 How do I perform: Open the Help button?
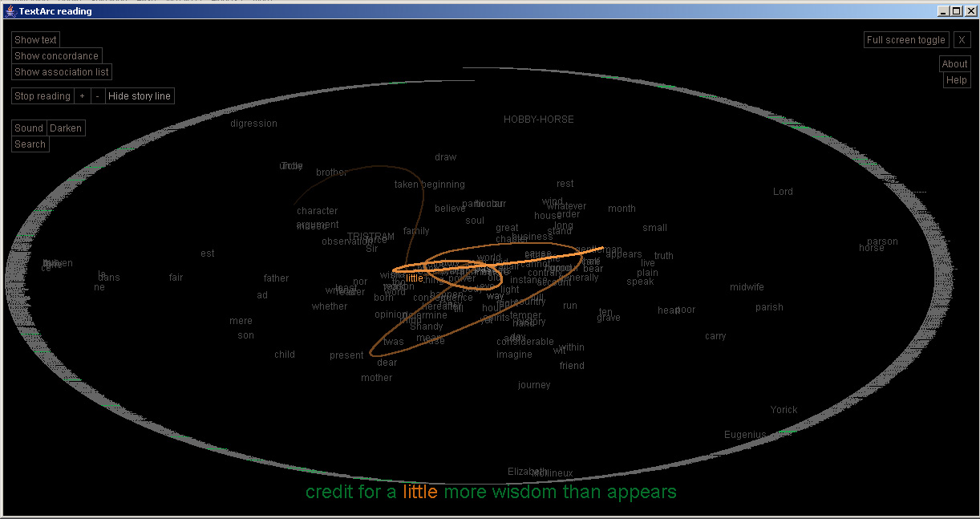956,80
